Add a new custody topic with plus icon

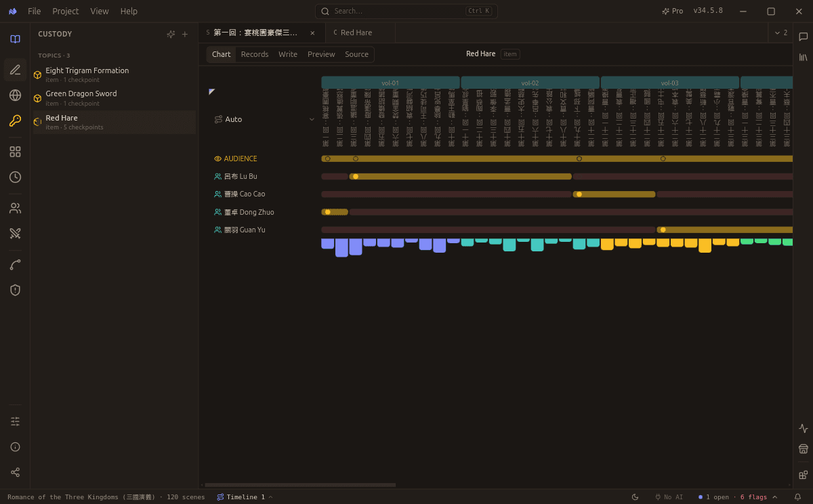point(185,34)
